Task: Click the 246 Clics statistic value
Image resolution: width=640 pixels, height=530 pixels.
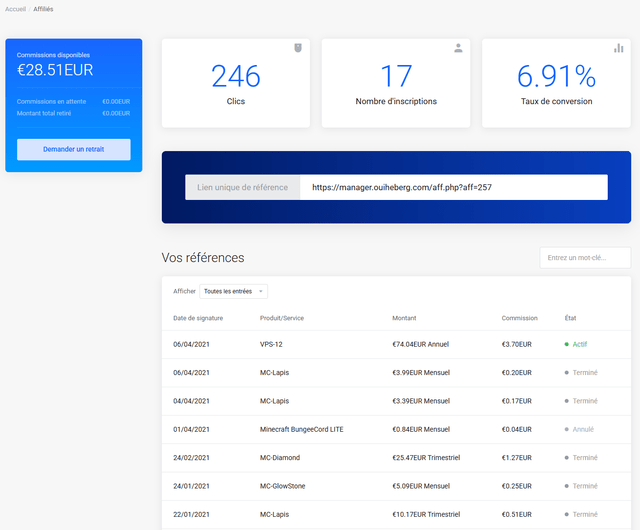Action: point(236,77)
